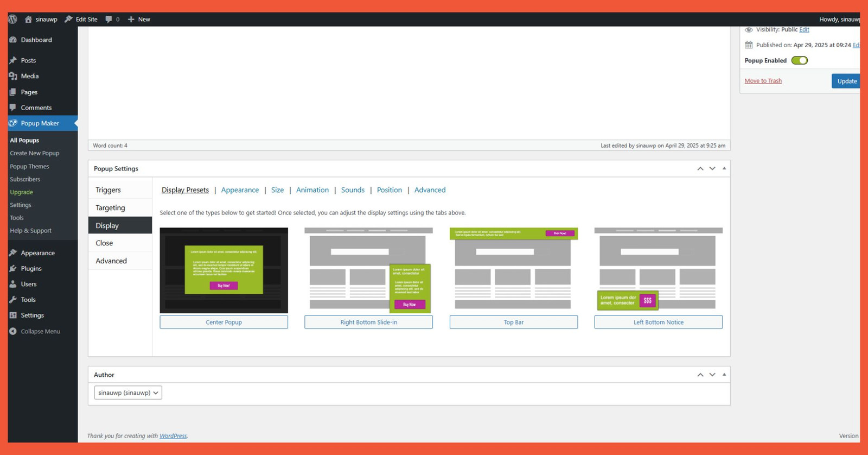Screen dimensions: 868x455
Task: Move Author panel up
Action: pyautogui.click(x=700, y=375)
